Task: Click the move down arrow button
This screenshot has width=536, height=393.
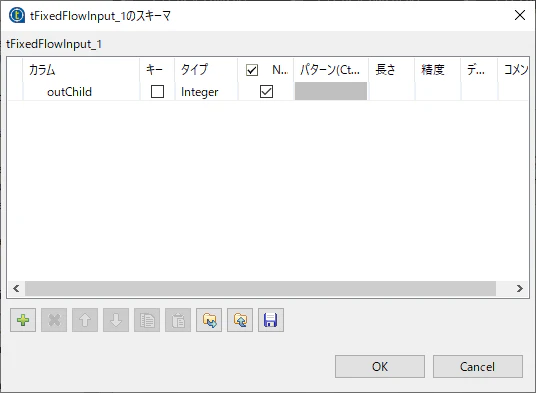Action: [116, 320]
